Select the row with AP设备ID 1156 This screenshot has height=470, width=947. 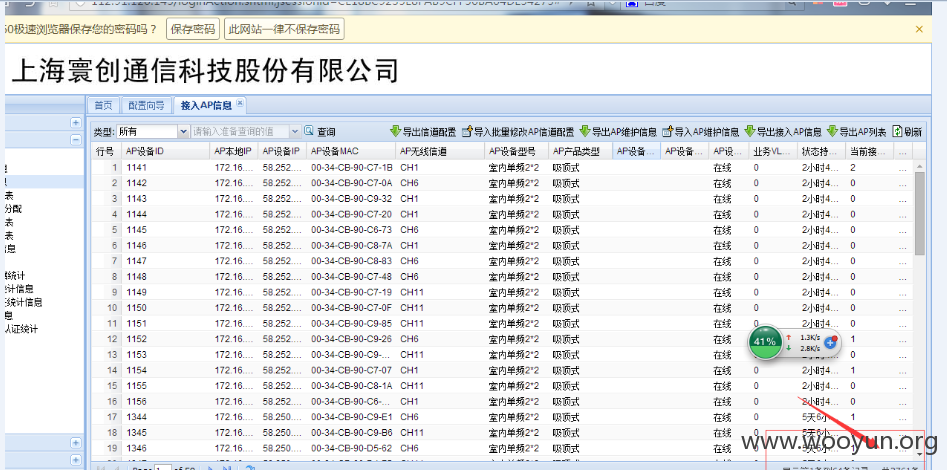(x=503, y=402)
